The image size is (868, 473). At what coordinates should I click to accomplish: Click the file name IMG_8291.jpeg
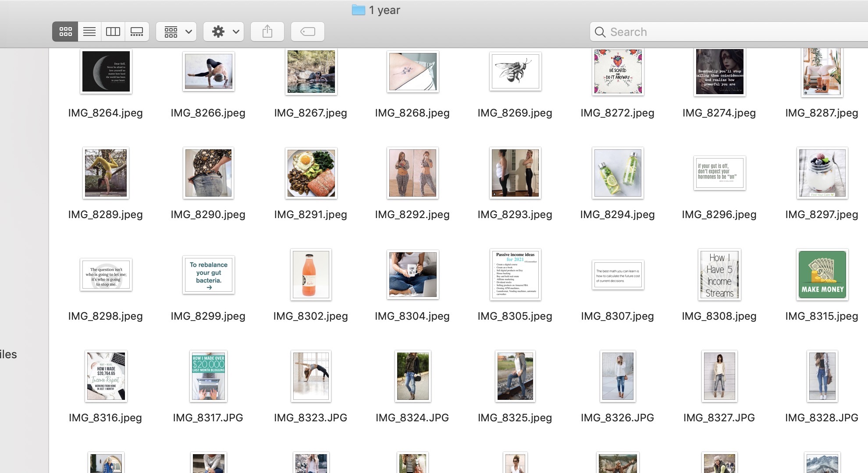point(310,215)
